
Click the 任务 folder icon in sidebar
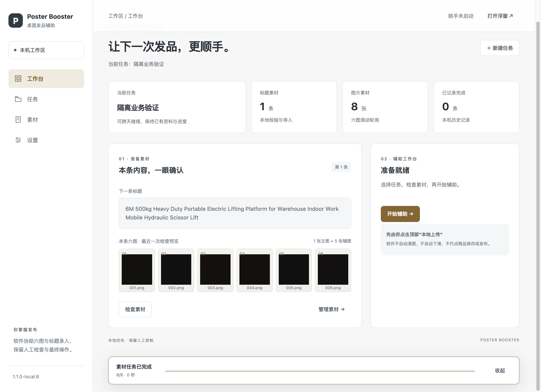pyautogui.click(x=18, y=99)
